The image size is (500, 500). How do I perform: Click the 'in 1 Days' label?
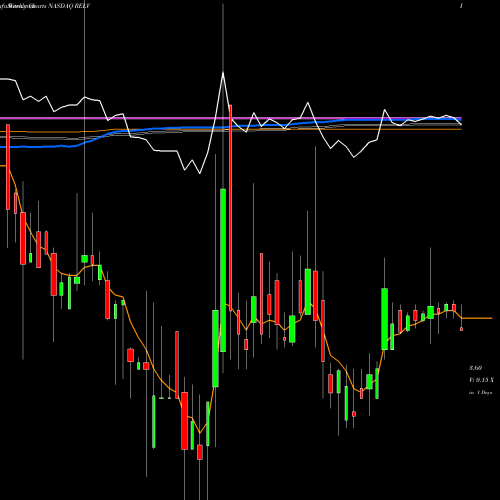coord(480,393)
